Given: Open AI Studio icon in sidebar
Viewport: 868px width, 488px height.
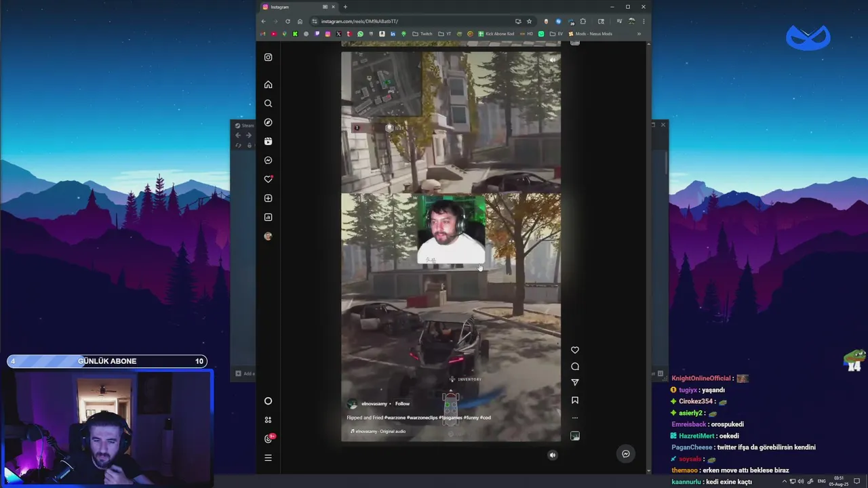Looking at the screenshot, I should (268, 420).
